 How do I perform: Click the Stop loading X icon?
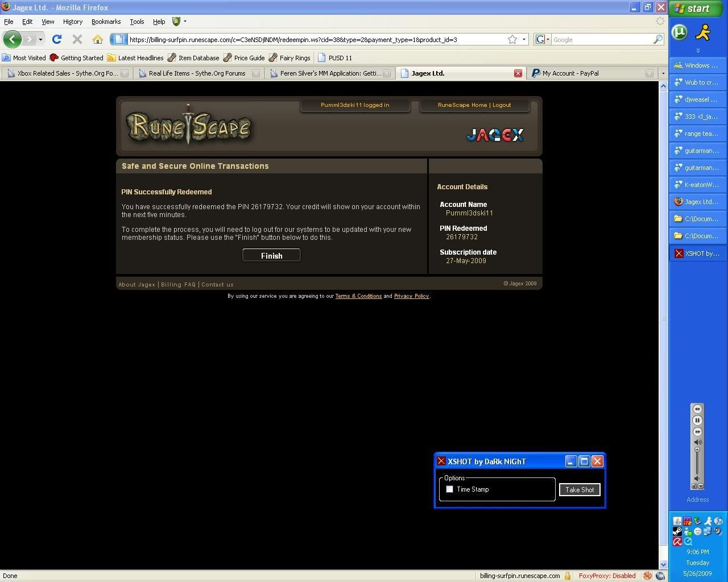pyautogui.click(x=77, y=39)
